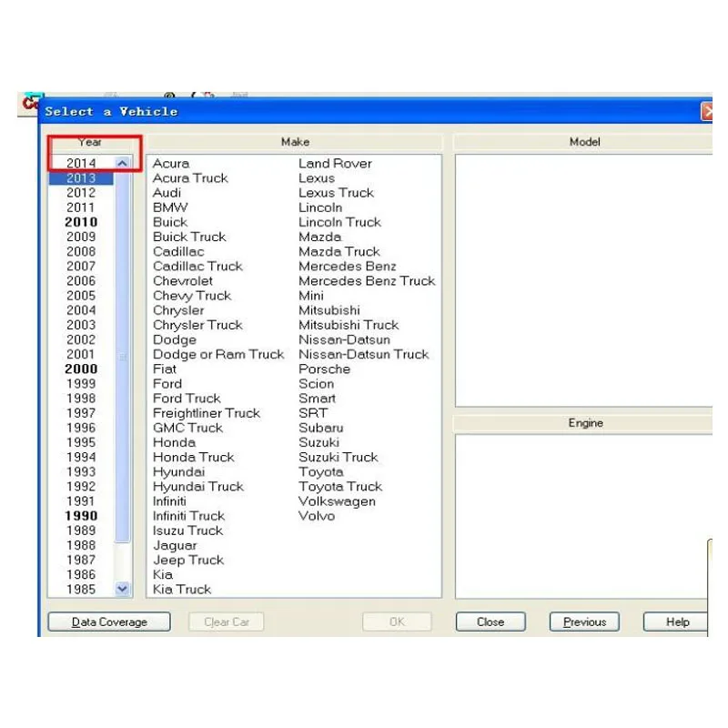This screenshot has height=728, width=728.
Task: Click the Data Coverage button
Action: (x=108, y=622)
